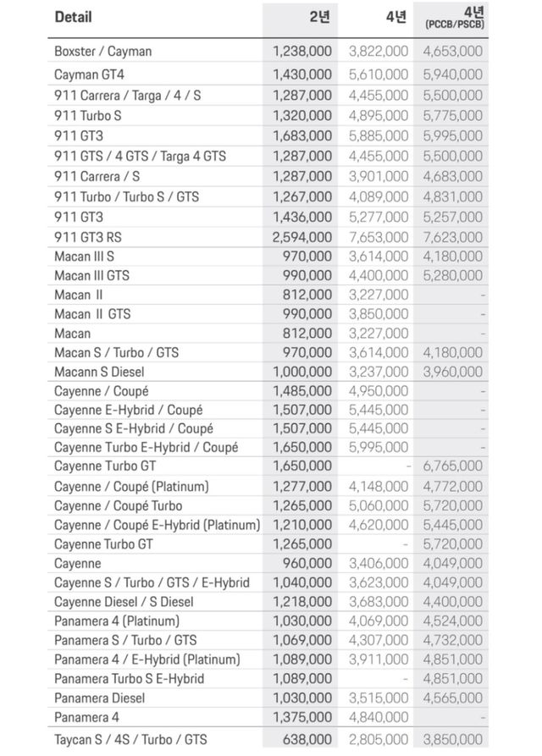The image size is (542, 756).
Task: Click the Panamera Diesel model name
Action: click(x=100, y=698)
